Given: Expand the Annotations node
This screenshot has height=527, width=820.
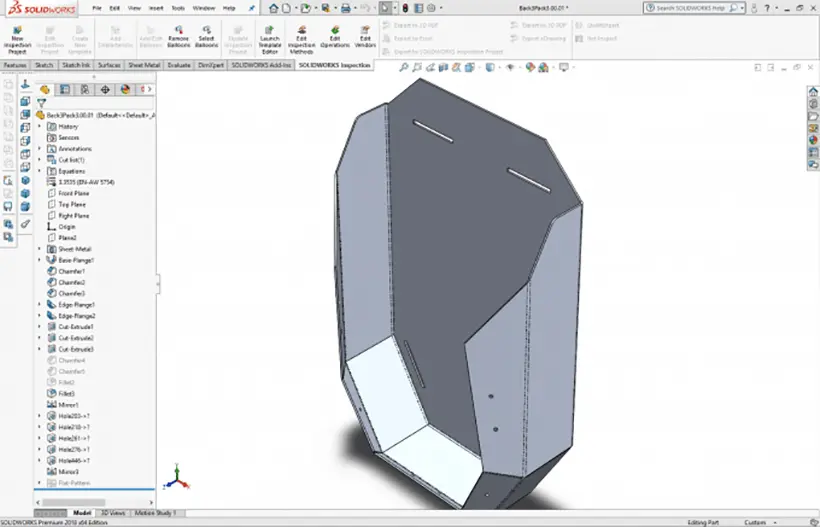Looking at the screenshot, I should pos(40,148).
